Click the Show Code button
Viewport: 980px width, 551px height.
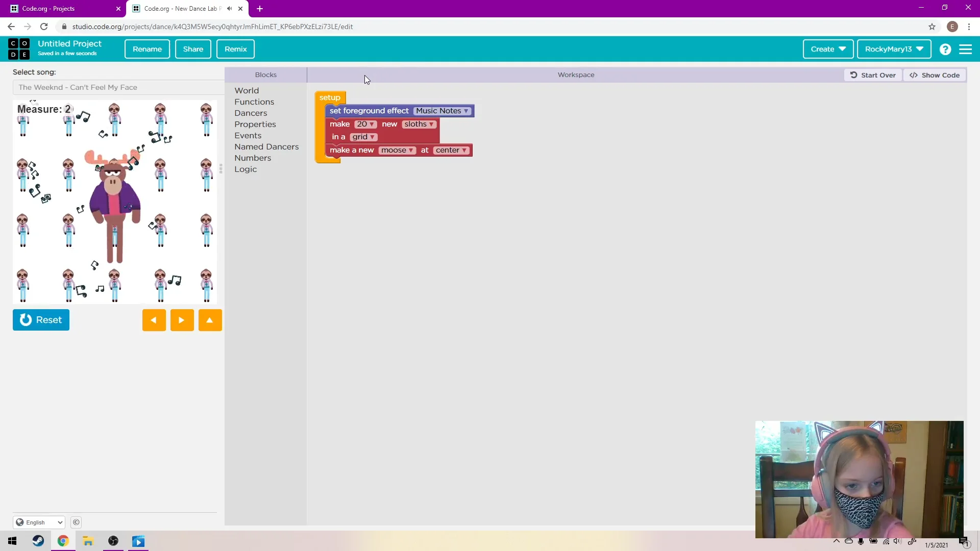936,74
